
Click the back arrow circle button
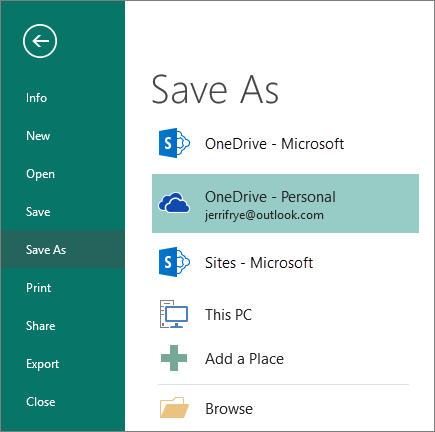(40, 41)
